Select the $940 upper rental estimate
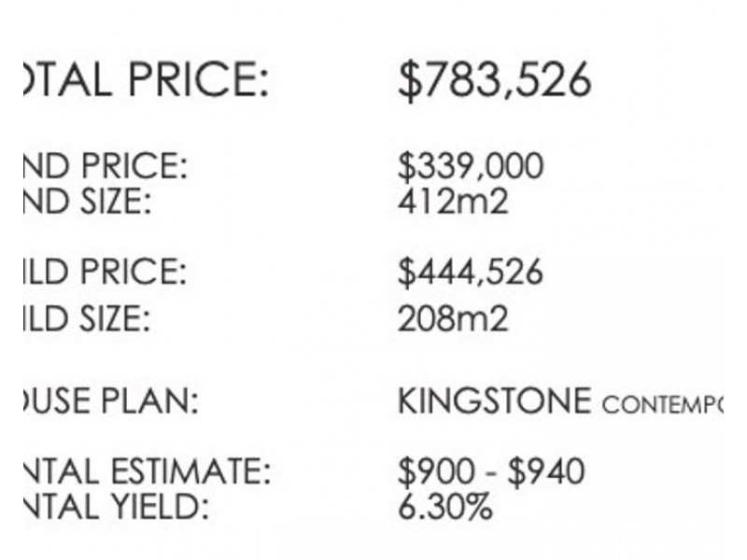Viewport: 747px width, 560px height. 546,472
